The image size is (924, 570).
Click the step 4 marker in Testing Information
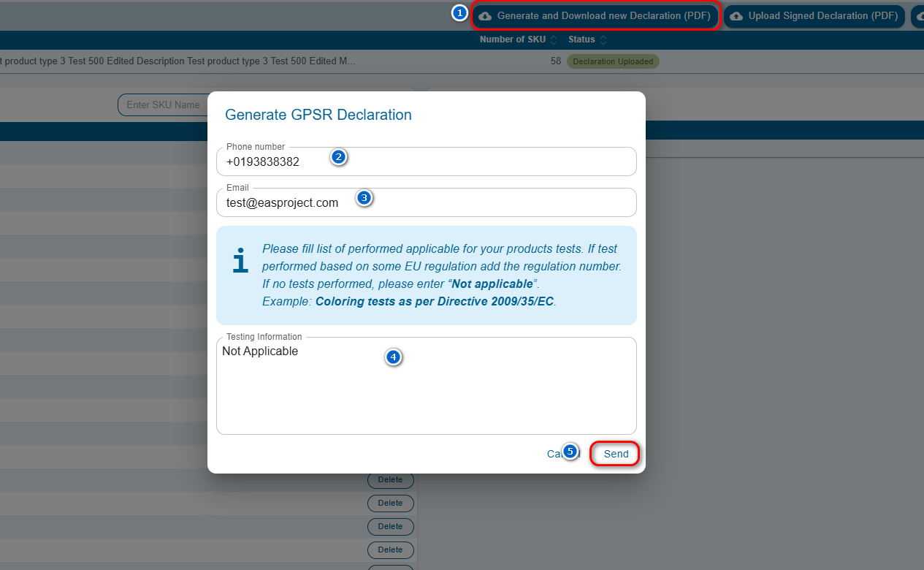pos(394,357)
